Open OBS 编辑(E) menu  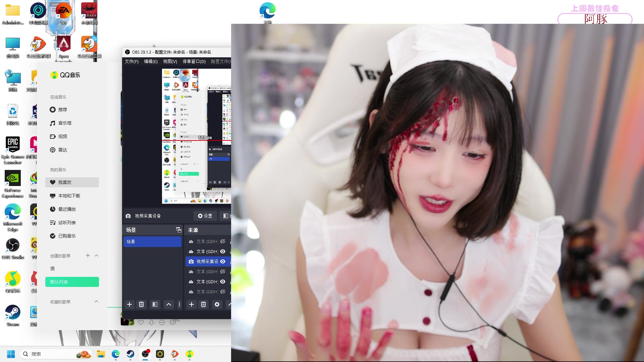151,61
